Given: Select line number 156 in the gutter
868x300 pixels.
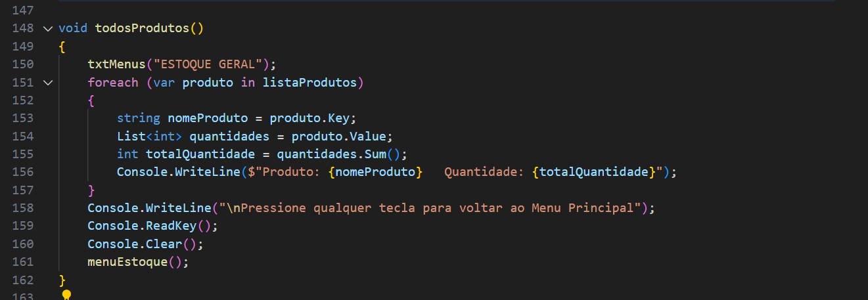Looking at the screenshot, I should [x=23, y=172].
